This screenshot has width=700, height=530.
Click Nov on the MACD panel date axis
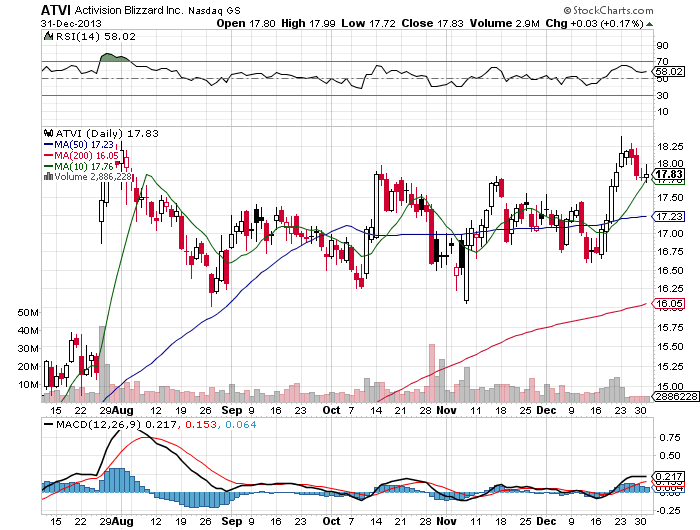pyautogui.click(x=446, y=521)
